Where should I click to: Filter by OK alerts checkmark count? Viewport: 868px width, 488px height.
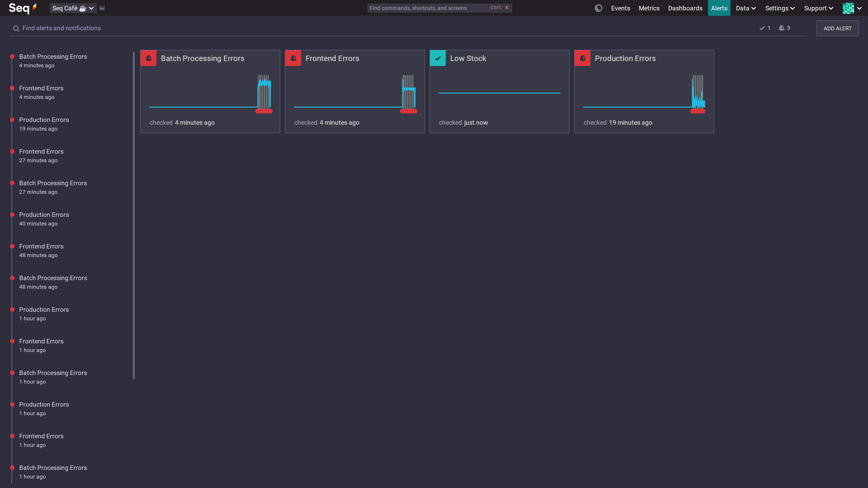(764, 28)
